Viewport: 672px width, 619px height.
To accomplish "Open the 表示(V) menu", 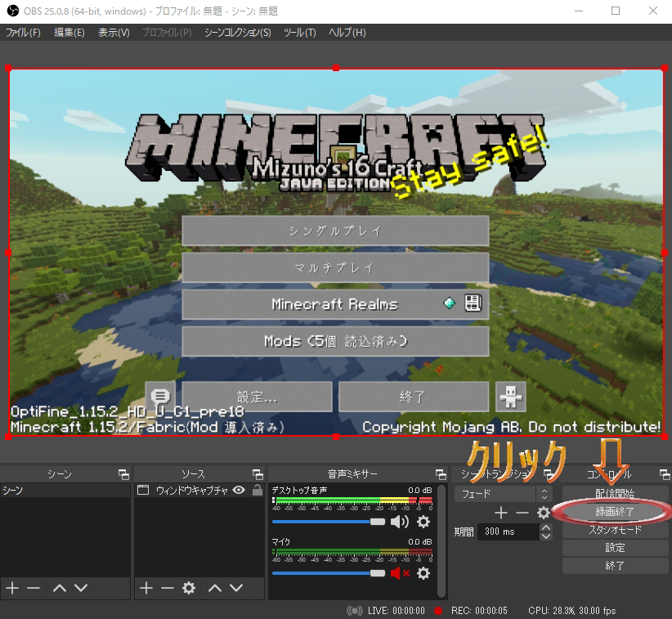I will click(x=114, y=33).
